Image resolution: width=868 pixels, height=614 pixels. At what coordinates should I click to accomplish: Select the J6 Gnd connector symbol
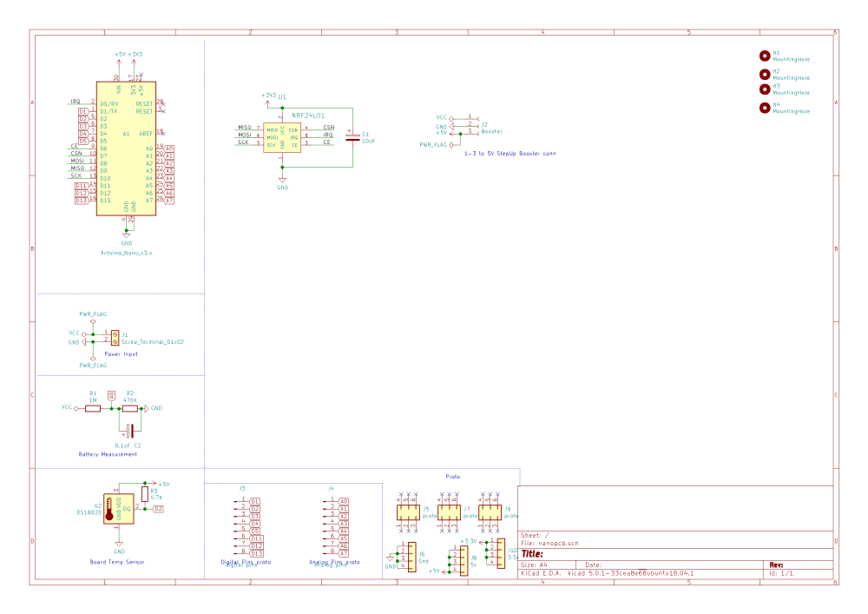[x=411, y=557]
